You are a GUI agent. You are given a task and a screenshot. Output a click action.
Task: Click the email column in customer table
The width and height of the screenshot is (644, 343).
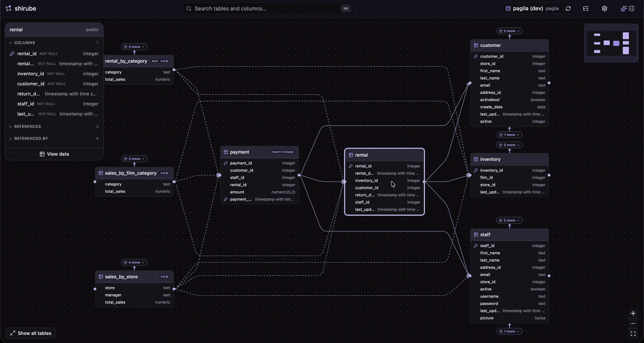509,85
